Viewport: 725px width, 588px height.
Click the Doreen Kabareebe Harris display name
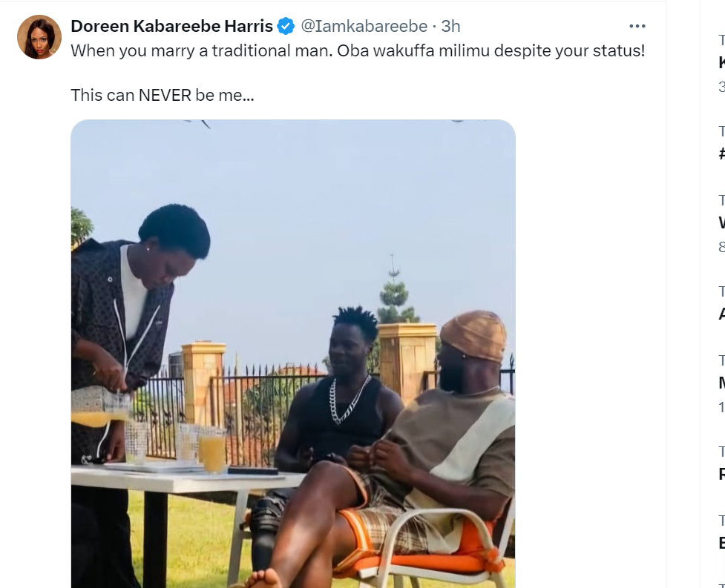pyautogui.click(x=171, y=27)
